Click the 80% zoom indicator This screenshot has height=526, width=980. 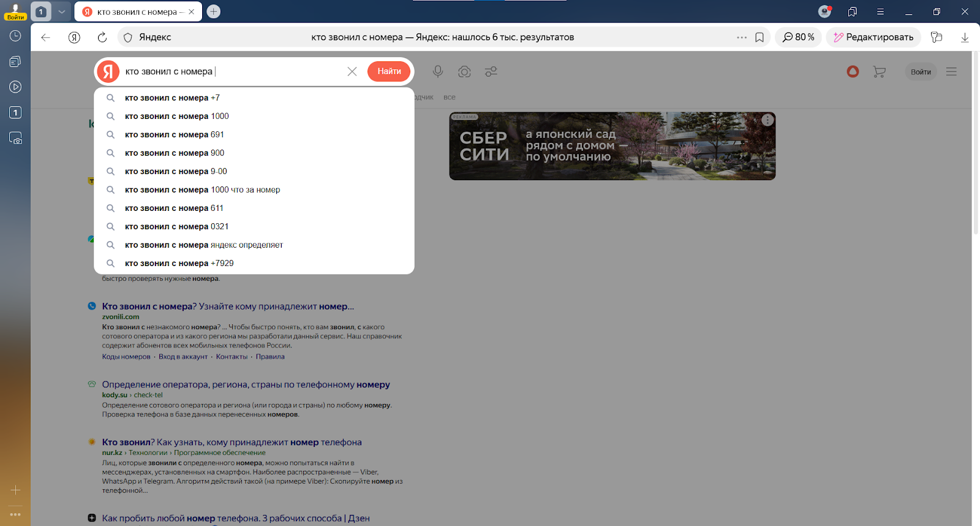(798, 37)
